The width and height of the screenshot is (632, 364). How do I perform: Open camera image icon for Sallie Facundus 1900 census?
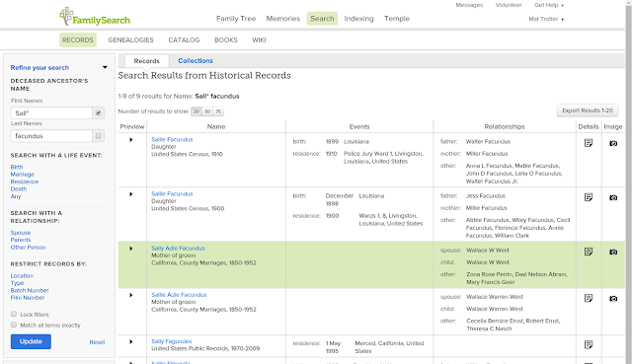[613, 197]
